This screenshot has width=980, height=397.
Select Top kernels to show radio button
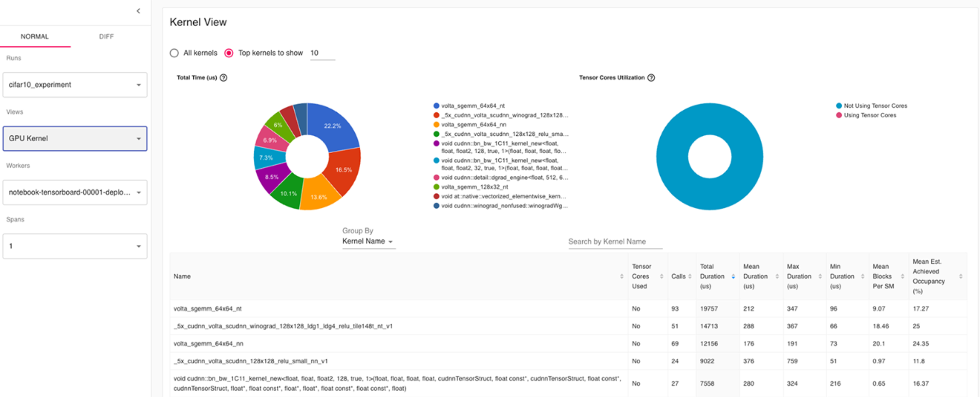(229, 53)
